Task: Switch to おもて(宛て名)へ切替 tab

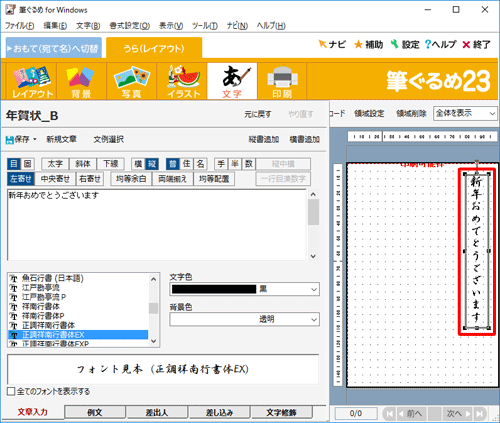Action: (x=54, y=48)
